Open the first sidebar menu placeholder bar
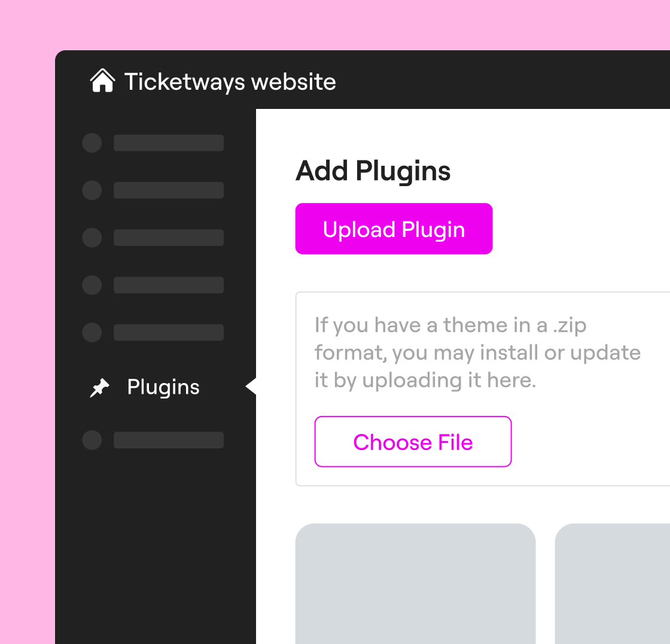 [169, 143]
